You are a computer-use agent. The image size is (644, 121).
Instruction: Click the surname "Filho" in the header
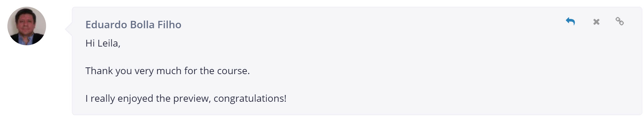[169, 25]
